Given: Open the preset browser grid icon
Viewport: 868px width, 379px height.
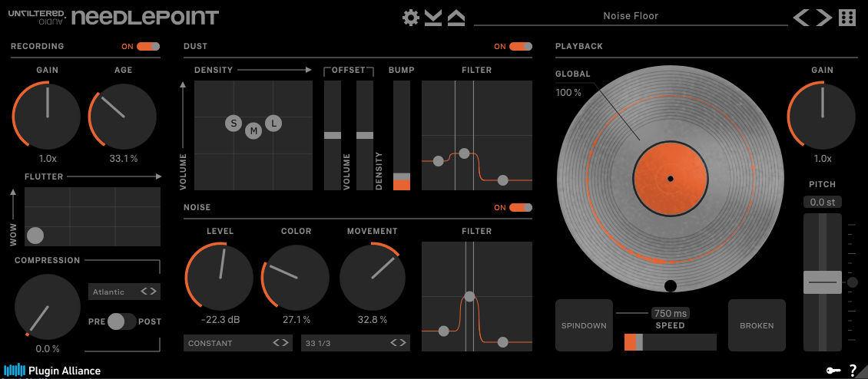Looking at the screenshot, I should [x=847, y=18].
